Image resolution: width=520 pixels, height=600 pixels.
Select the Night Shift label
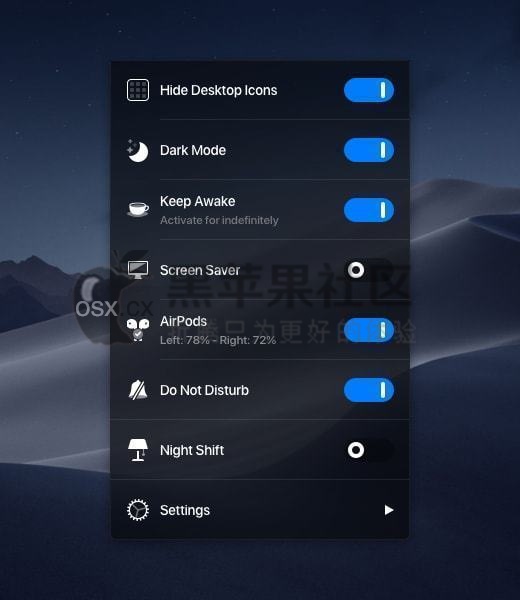(x=192, y=450)
